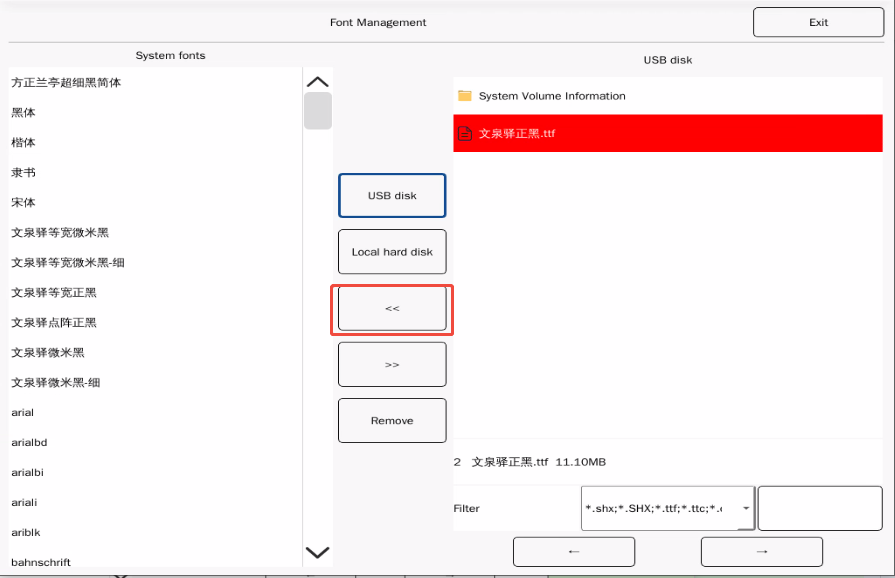Viewport: 895px width, 578px height.
Task: Click the << import font button
Action: click(392, 309)
